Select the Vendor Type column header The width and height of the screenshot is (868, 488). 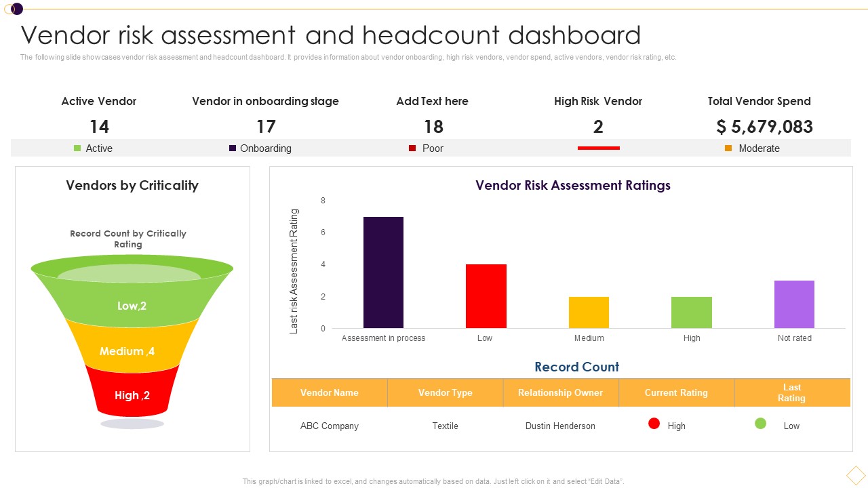click(x=446, y=392)
